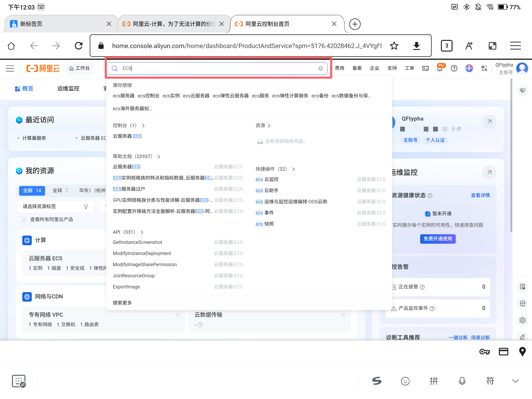Expand the 快捷操作 section arrow
532x399 pixels.
294,169
